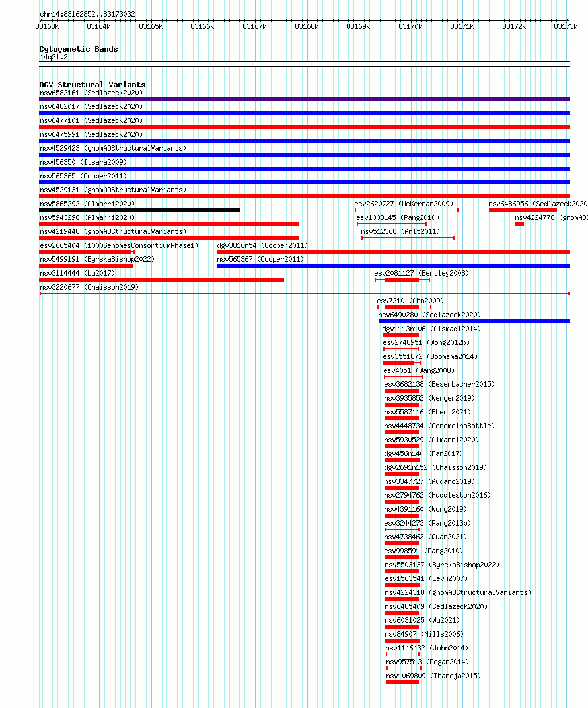The image size is (588, 708).
Task: Open esv2620727 (McKernan2009) label
Action: [x=404, y=204]
